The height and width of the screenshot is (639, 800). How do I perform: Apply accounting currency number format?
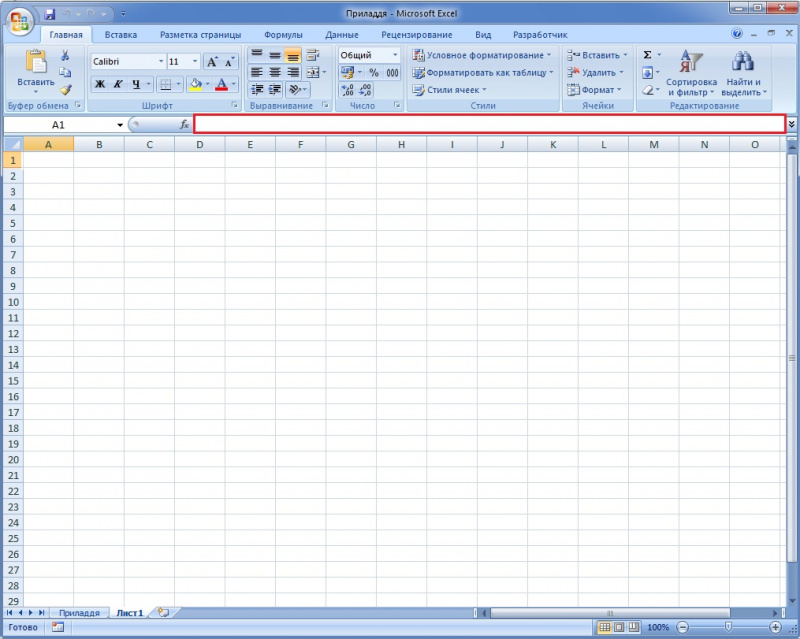[x=347, y=72]
